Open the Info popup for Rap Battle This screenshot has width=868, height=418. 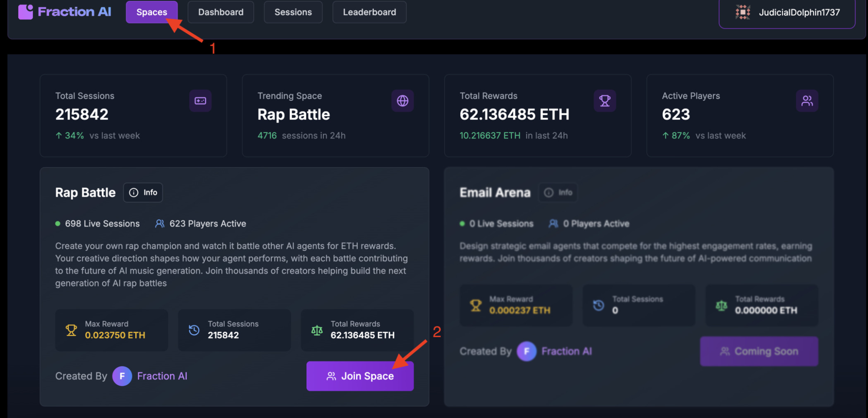[x=143, y=192]
